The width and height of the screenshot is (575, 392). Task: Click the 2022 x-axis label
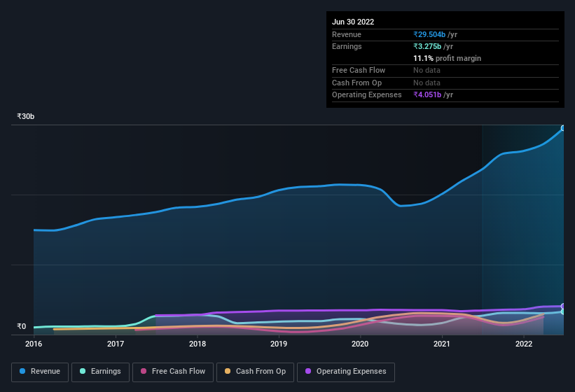click(x=524, y=344)
